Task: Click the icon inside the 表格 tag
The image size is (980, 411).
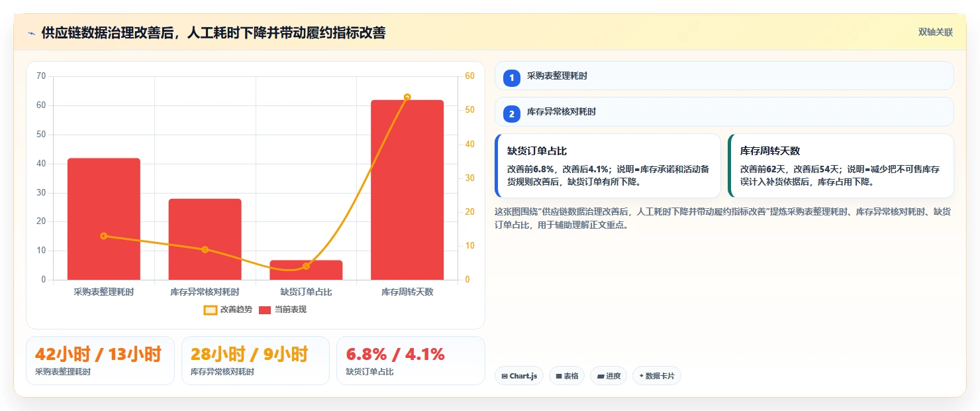Action: coord(559,376)
